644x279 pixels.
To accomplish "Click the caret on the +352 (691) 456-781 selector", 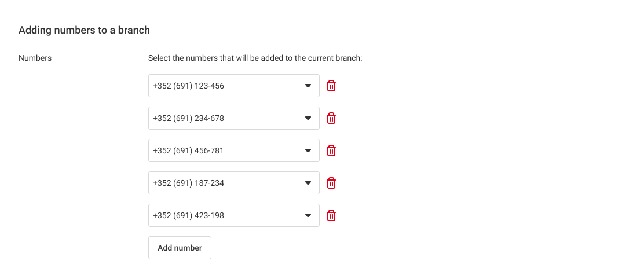I will [x=308, y=150].
